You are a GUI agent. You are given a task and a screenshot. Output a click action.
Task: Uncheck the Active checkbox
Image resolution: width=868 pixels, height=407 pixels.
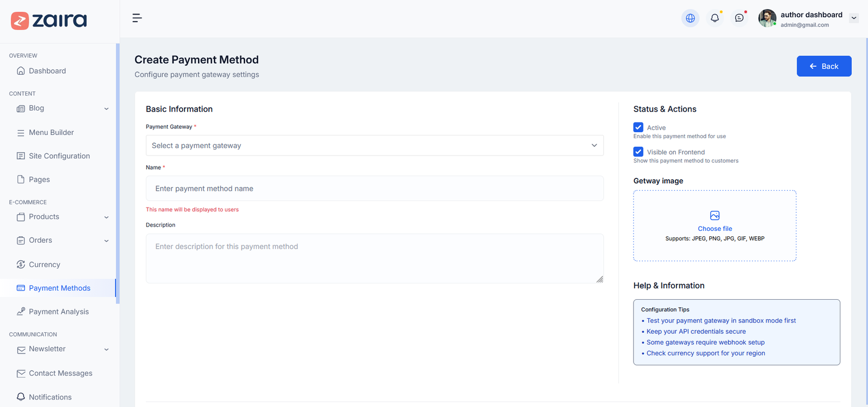[639, 127]
